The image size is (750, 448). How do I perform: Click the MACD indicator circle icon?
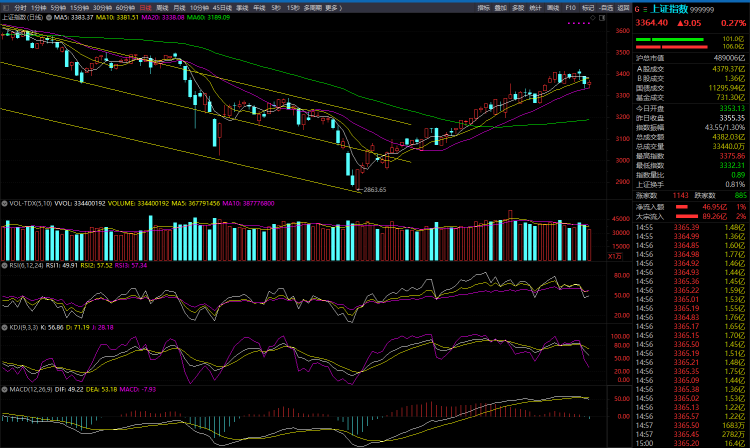coord(4,387)
